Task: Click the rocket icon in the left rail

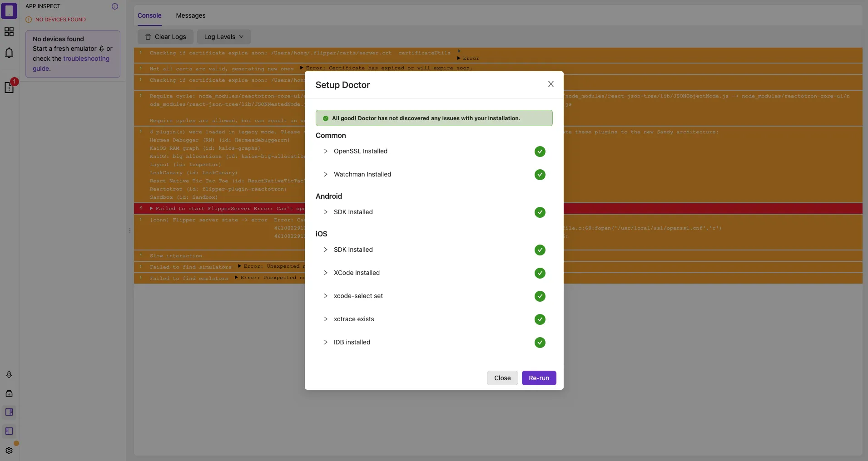Action: (x=9, y=374)
